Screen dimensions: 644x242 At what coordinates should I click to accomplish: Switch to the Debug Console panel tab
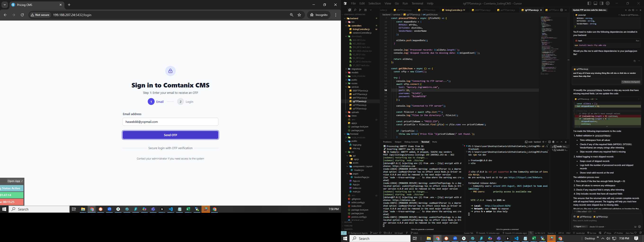point(411,142)
